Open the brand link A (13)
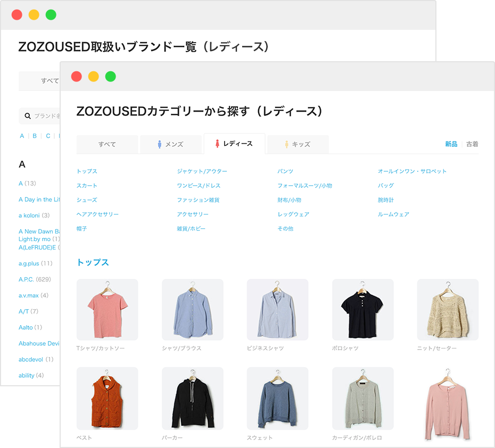495x448 pixels. click(x=27, y=184)
